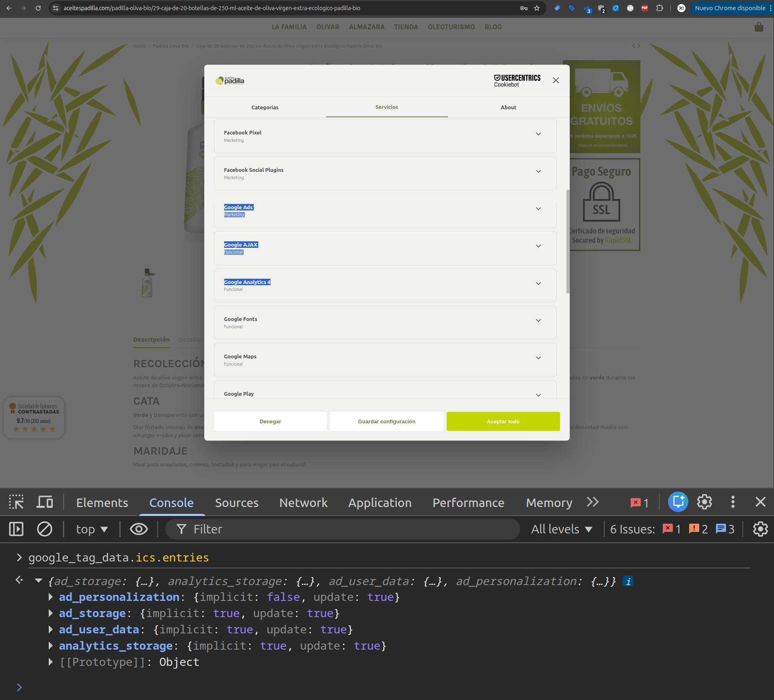Screen dimensions: 774x700
Task: Click the Inicio breadcrumb link
Action: click(x=139, y=46)
